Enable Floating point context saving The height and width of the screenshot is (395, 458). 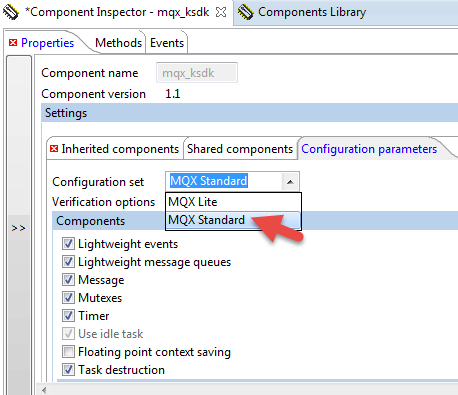point(68,352)
